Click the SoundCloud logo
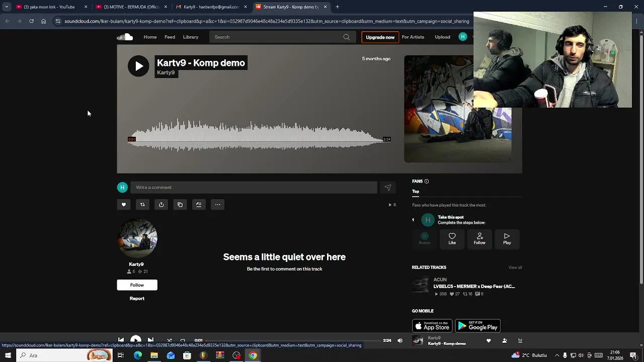The height and width of the screenshot is (362, 644). pyautogui.click(x=125, y=37)
